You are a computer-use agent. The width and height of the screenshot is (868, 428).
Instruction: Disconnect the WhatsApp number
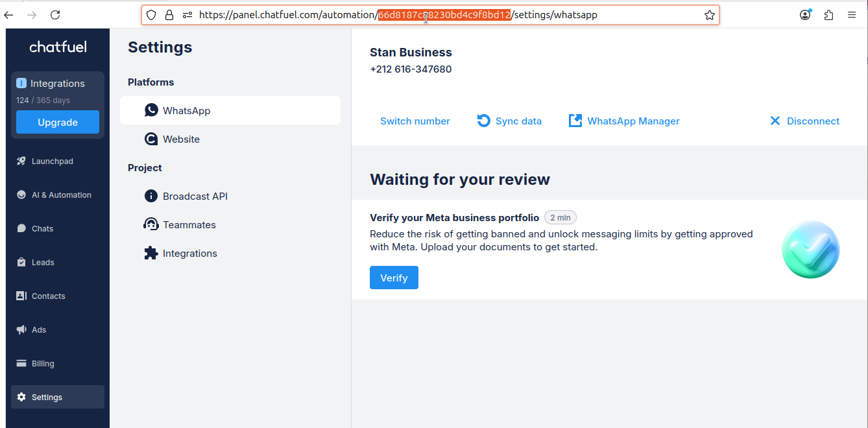tap(804, 121)
